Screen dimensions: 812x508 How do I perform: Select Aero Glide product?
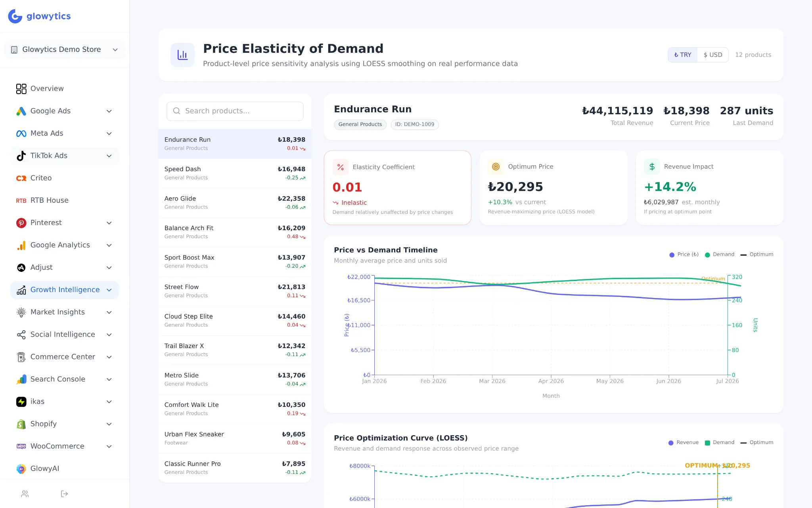coord(235,203)
